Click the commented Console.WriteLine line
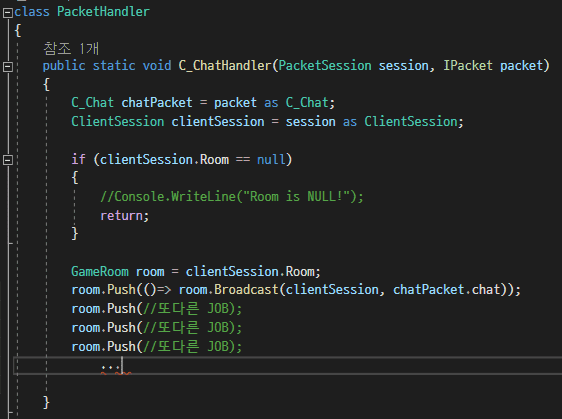The height and width of the screenshot is (419, 562). (232, 196)
